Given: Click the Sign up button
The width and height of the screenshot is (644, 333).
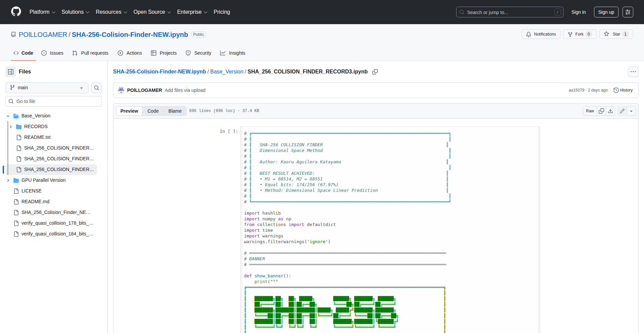Looking at the screenshot, I should click(606, 12).
